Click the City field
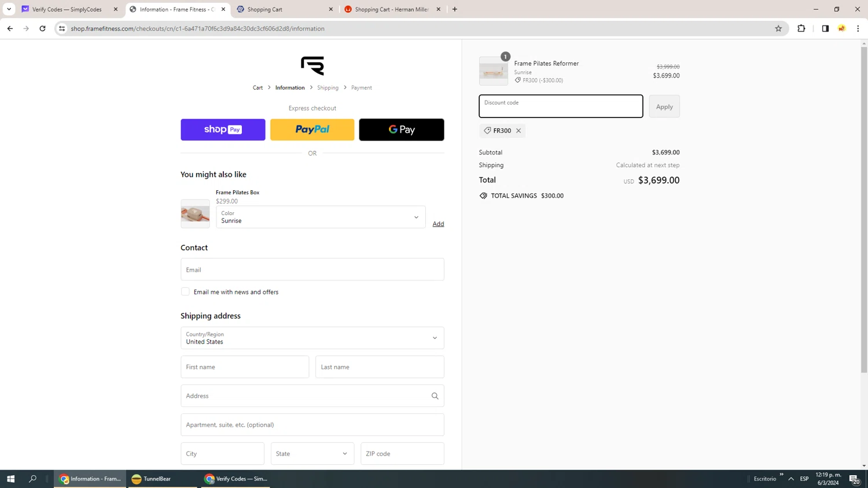This screenshot has height=488, width=868. [222, 454]
